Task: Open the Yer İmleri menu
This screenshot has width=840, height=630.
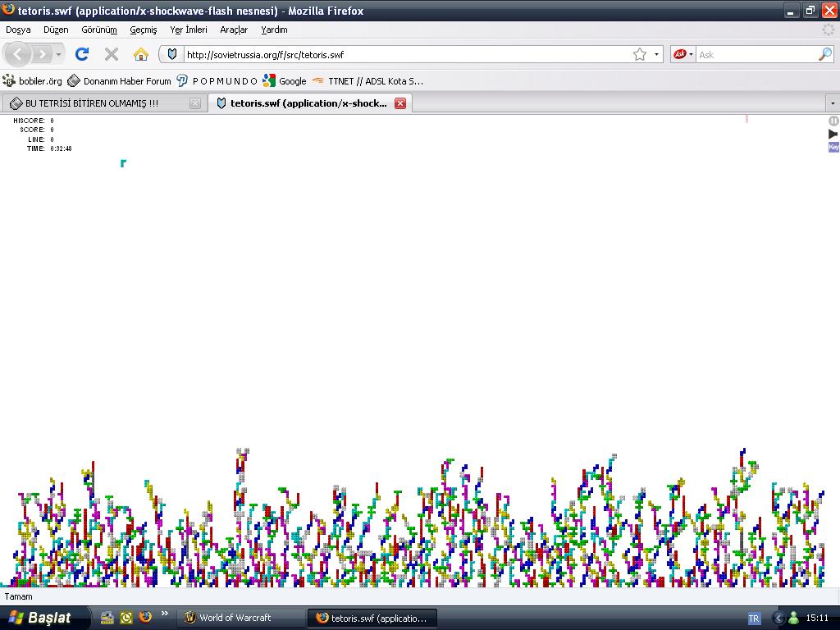Action: (x=189, y=30)
